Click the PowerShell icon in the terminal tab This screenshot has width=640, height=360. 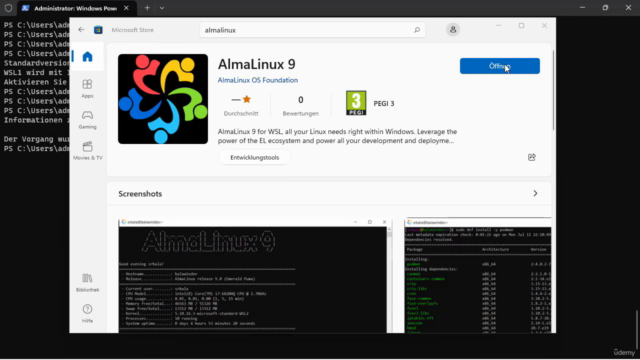point(25,8)
